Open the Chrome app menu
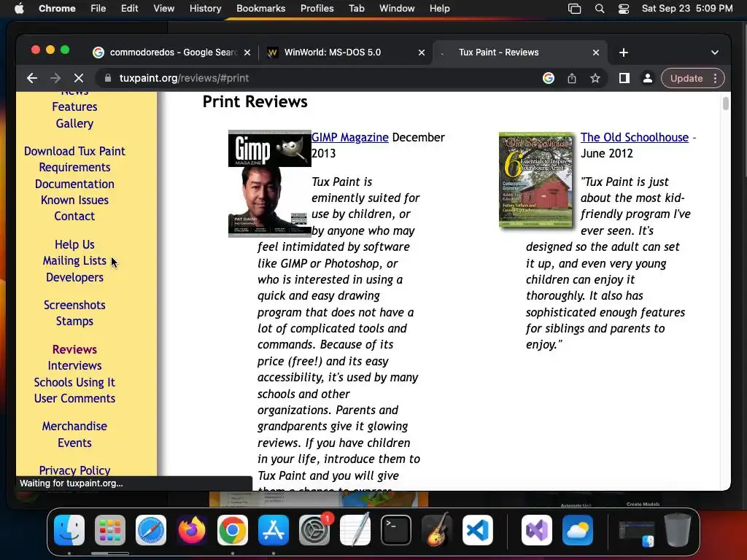This screenshot has height=560, width=747. pos(57,9)
